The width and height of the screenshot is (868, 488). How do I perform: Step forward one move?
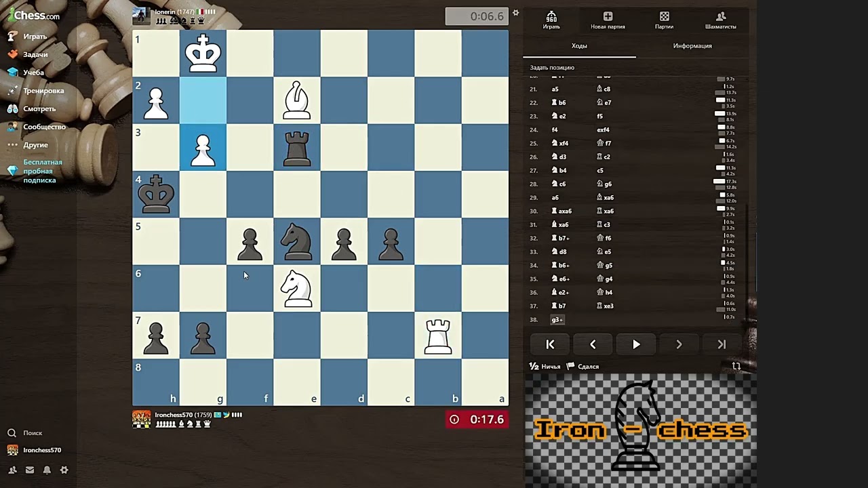[x=679, y=344]
